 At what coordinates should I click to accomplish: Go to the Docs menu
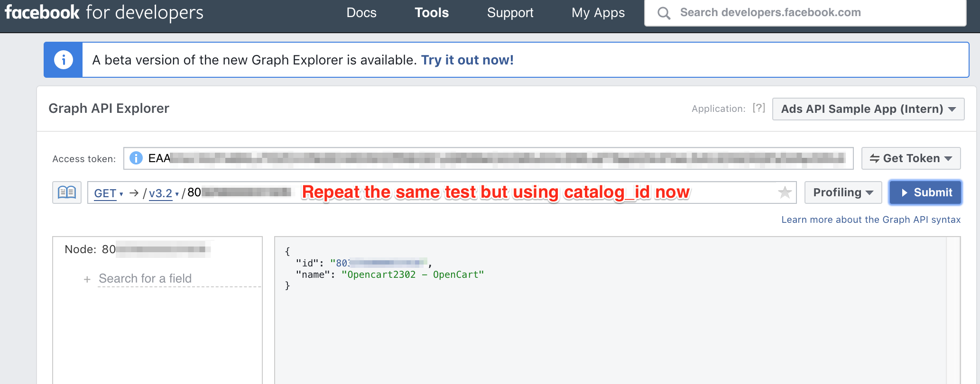pyautogui.click(x=361, y=13)
